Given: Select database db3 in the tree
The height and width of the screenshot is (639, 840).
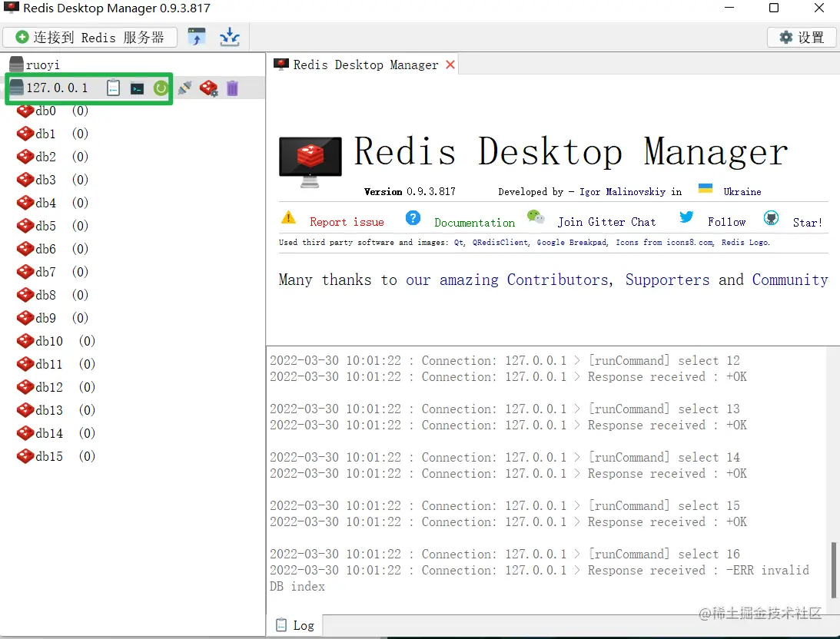Looking at the screenshot, I should (x=52, y=180).
